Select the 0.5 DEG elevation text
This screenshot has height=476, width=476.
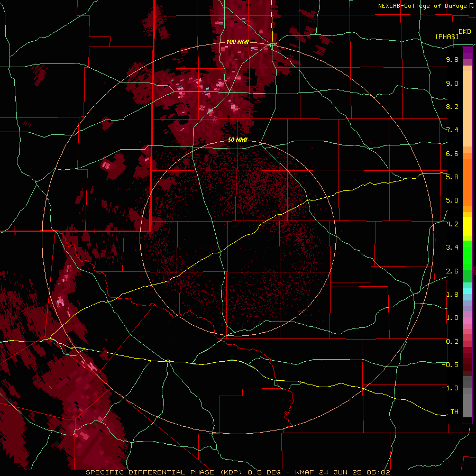264,472
